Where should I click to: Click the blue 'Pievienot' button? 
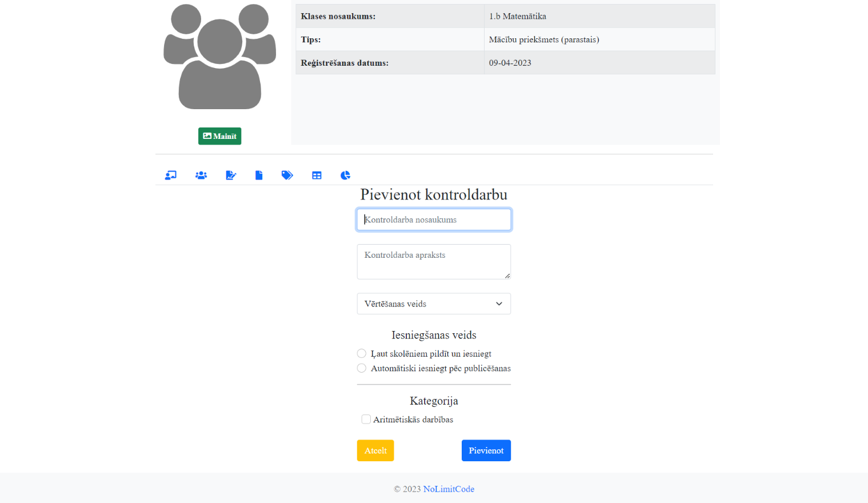pyautogui.click(x=486, y=450)
